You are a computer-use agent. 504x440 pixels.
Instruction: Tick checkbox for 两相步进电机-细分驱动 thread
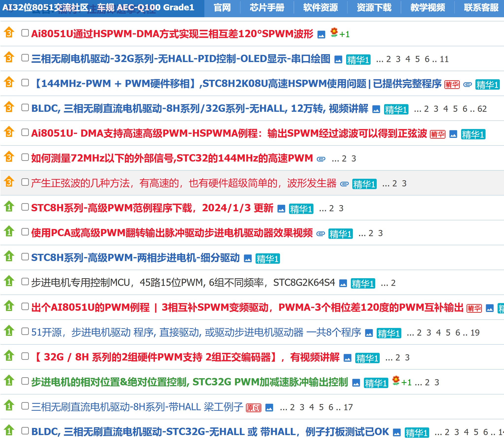pos(25,257)
